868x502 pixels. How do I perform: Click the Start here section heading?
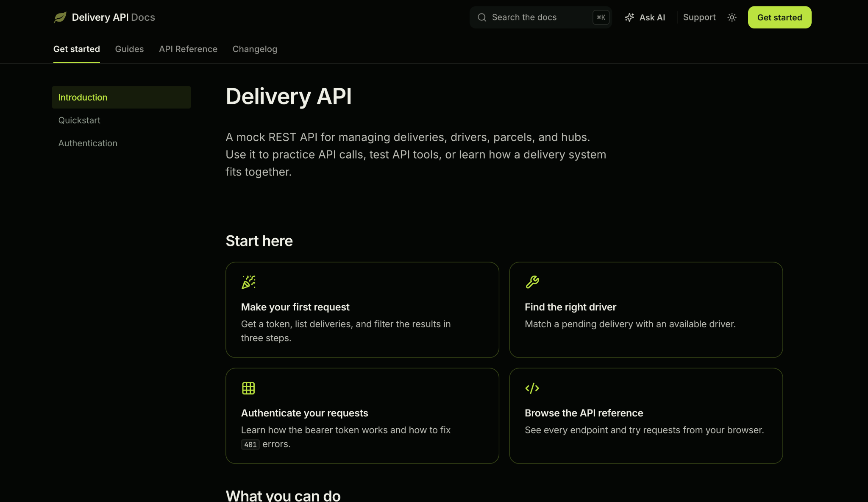pyautogui.click(x=259, y=241)
